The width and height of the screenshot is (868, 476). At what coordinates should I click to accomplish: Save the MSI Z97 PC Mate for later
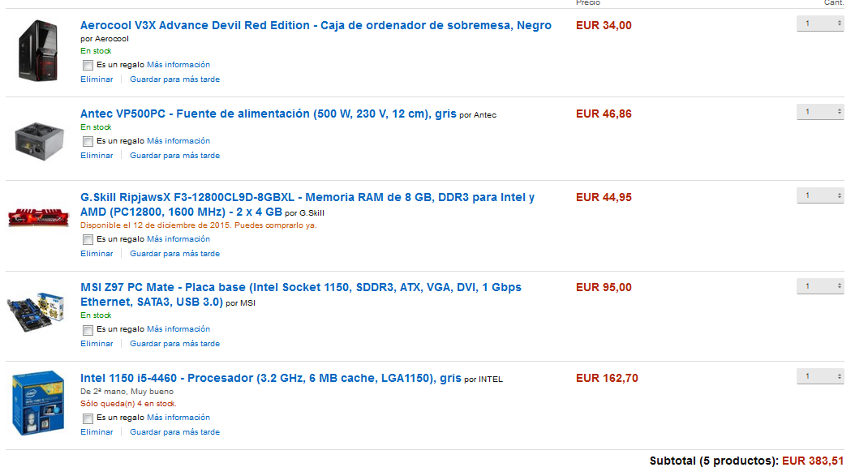[x=175, y=344]
